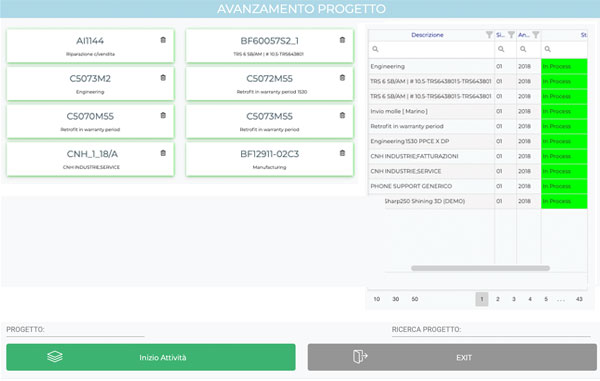Select the BF60057S2_1 project card
The height and width of the screenshot is (381, 600).
(269, 46)
